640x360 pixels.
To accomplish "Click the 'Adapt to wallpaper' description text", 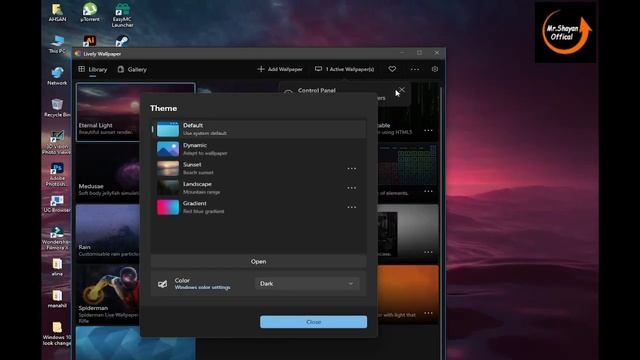I will (205, 153).
